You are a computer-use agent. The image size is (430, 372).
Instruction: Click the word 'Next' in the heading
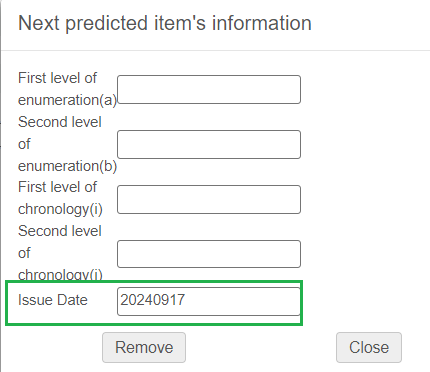pos(39,23)
